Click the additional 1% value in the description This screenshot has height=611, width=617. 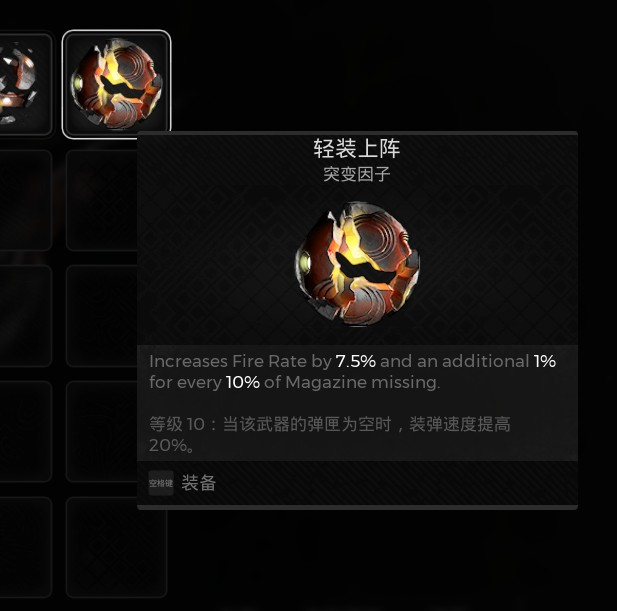point(545,361)
